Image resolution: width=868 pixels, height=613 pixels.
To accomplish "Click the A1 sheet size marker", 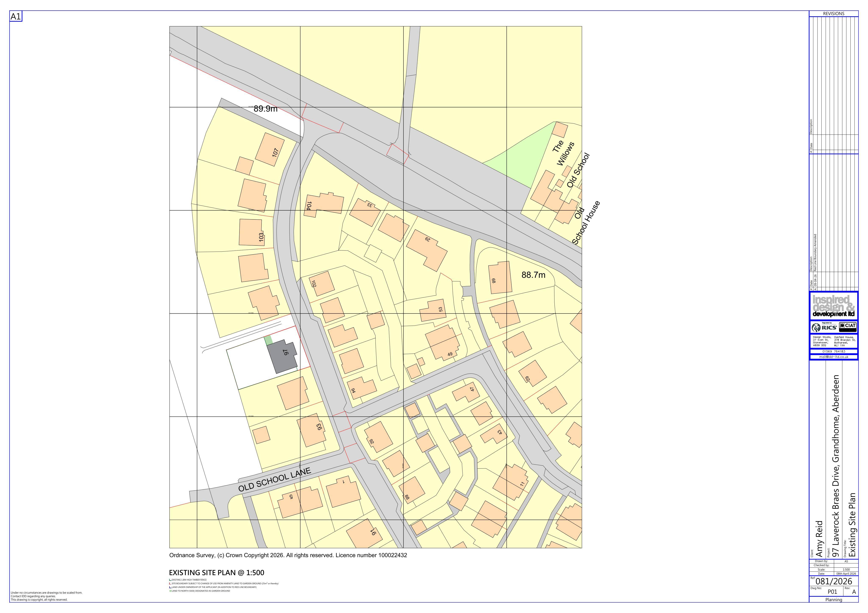I will click(x=16, y=17).
